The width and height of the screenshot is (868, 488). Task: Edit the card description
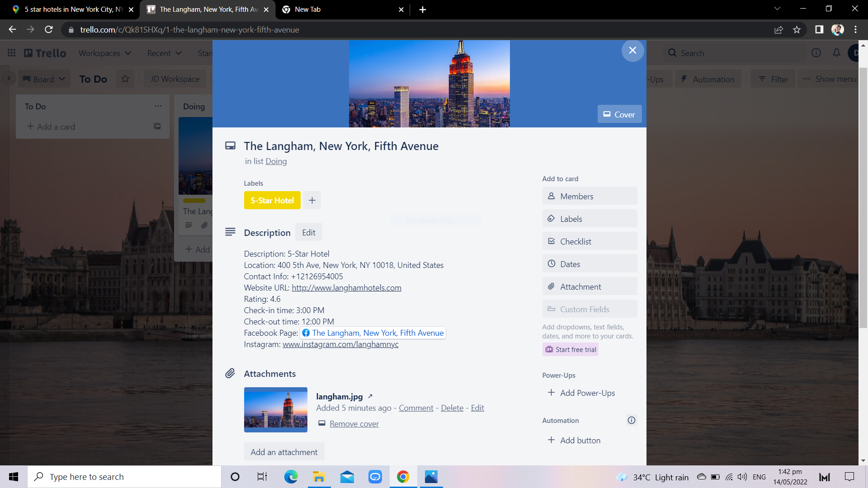(x=309, y=232)
